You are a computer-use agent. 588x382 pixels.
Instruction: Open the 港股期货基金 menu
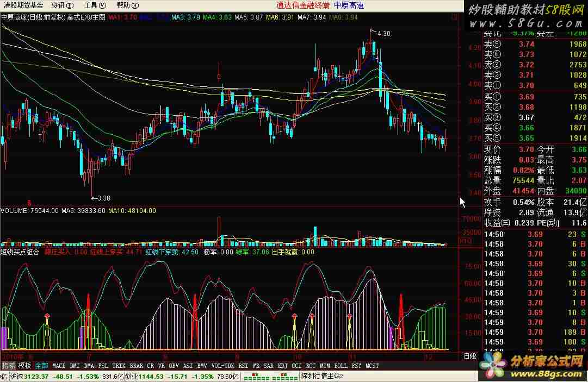23,5
